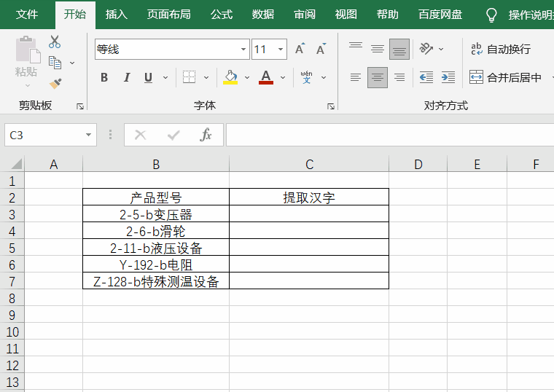This screenshot has height=392, width=554.
Task: Select the 产品型号 header cell
Action: [156, 197]
